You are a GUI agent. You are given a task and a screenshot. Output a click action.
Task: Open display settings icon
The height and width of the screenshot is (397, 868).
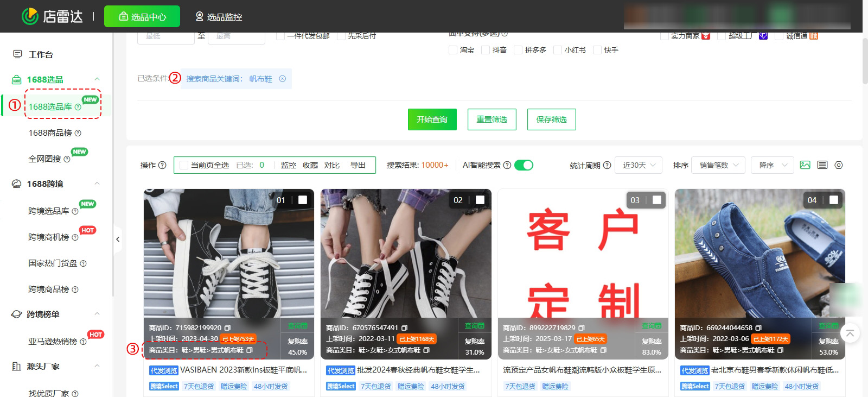(839, 165)
